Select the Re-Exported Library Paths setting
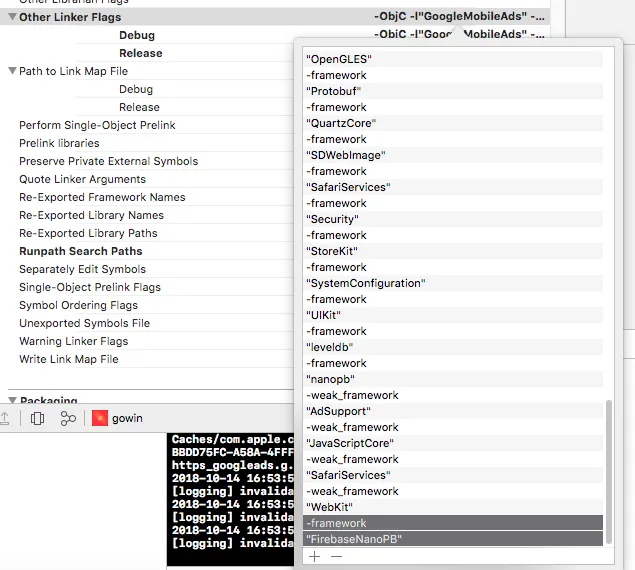 (x=88, y=233)
